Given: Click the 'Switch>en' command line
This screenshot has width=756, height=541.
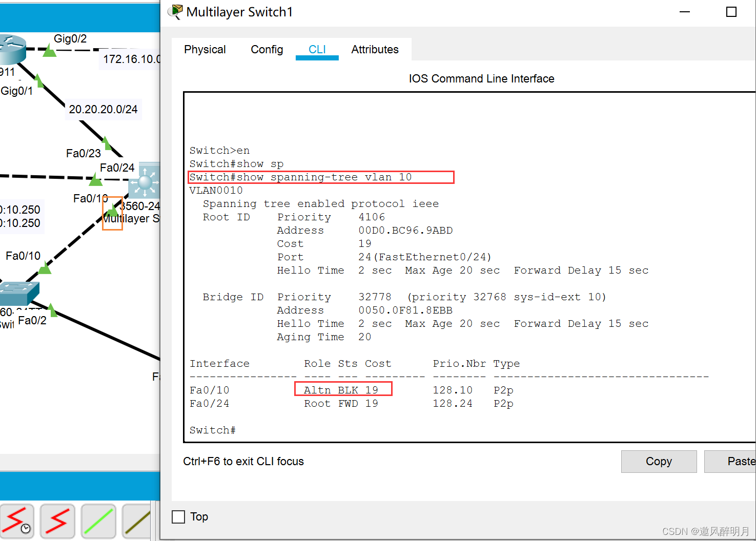Looking at the screenshot, I should pyautogui.click(x=220, y=151).
